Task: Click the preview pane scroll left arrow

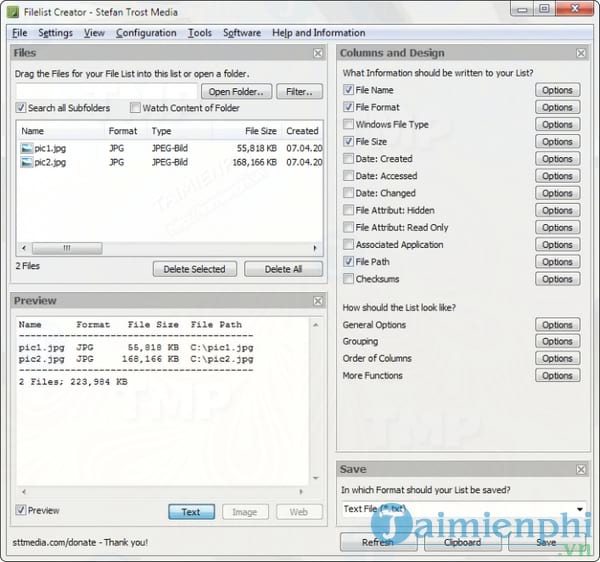Action: point(24,492)
